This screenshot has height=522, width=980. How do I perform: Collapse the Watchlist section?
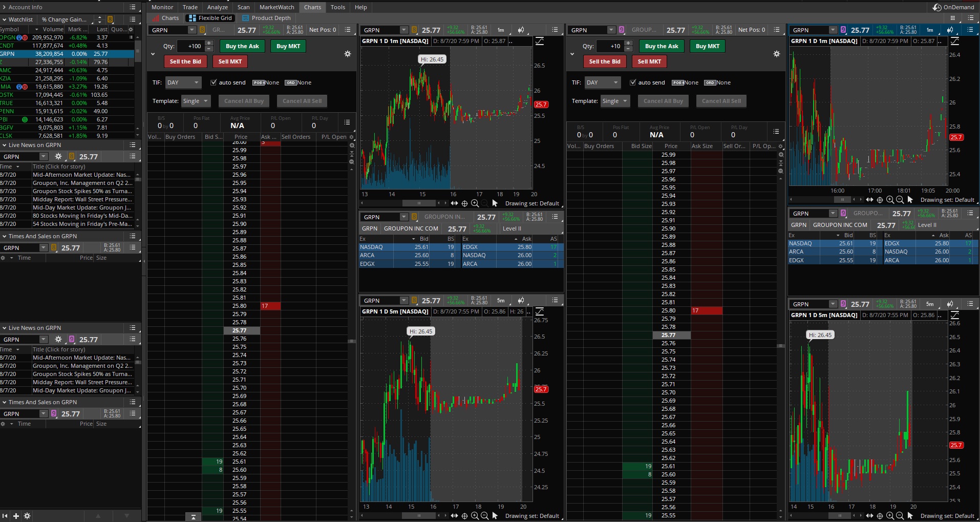[x=5, y=19]
